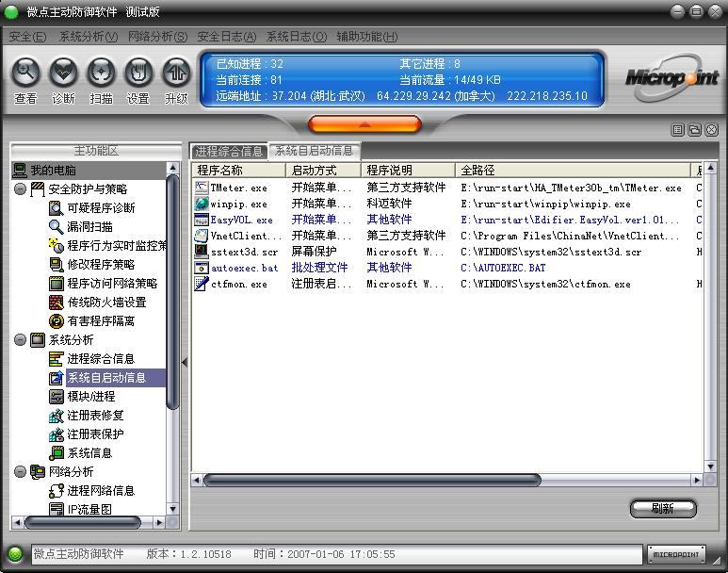This screenshot has height=573, width=728.
Task: Click the 科迈软件 description cell
Action: tap(389, 204)
